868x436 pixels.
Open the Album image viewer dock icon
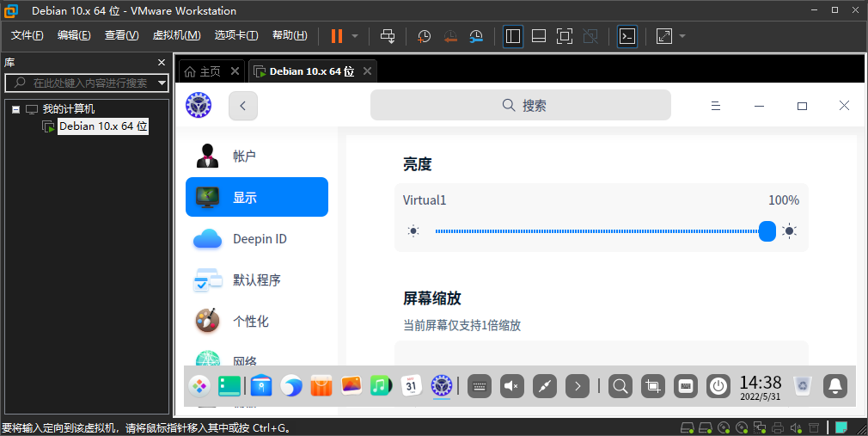tap(351, 385)
